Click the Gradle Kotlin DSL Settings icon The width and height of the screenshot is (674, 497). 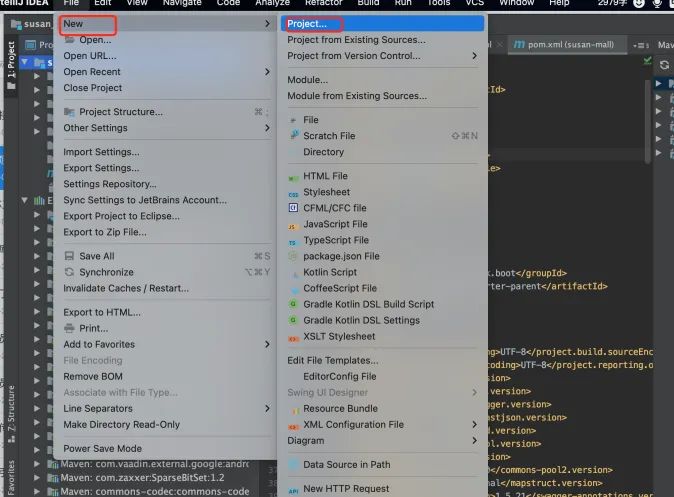pyautogui.click(x=293, y=320)
